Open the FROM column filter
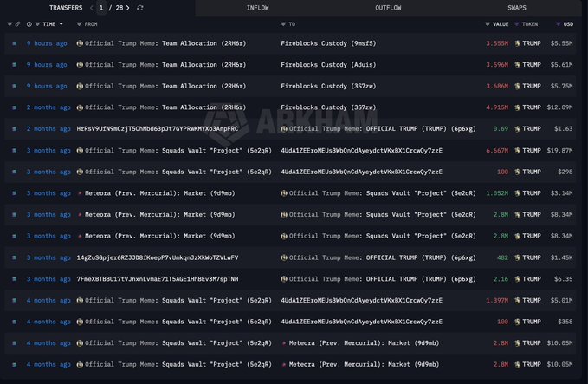The image size is (588, 384). click(x=79, y=24)
